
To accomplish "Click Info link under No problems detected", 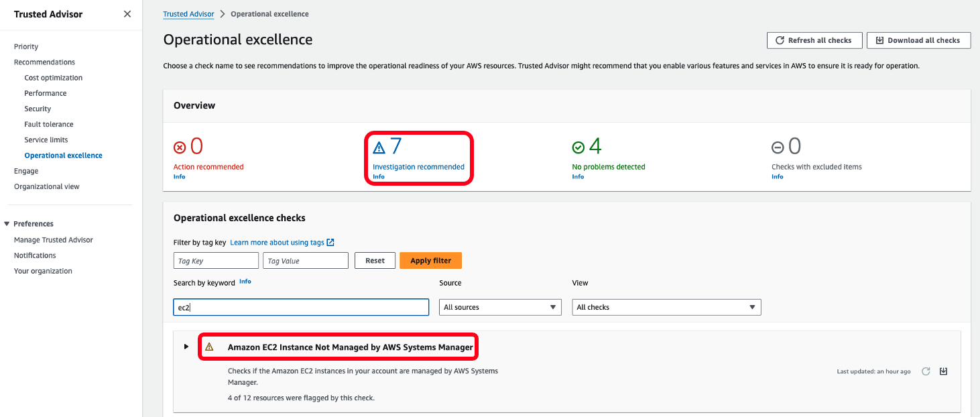I will click(578, 177).
